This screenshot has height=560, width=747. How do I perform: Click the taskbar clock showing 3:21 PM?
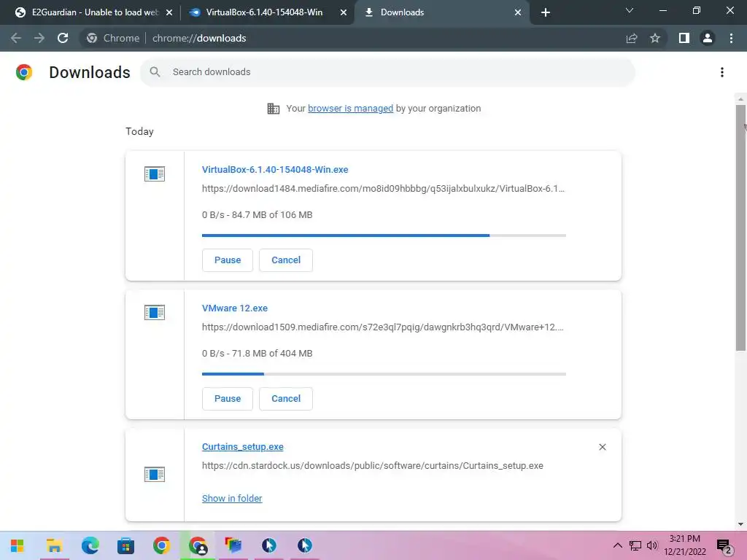[684, 545]
